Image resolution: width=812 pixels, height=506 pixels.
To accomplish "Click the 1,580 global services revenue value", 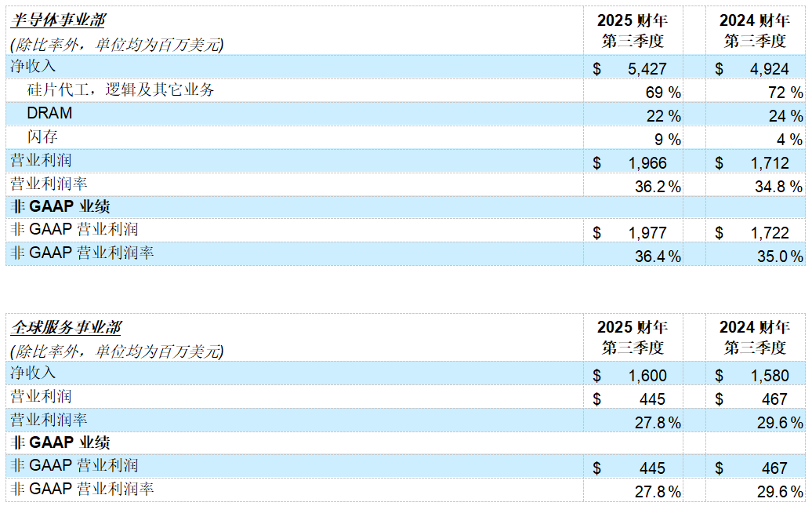I will tap(769, 376).
